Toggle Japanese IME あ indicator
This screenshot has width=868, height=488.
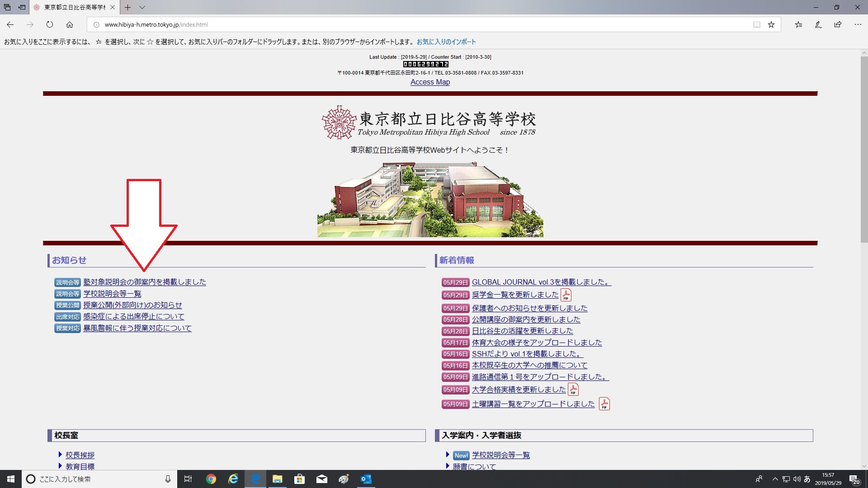(807, 479)
